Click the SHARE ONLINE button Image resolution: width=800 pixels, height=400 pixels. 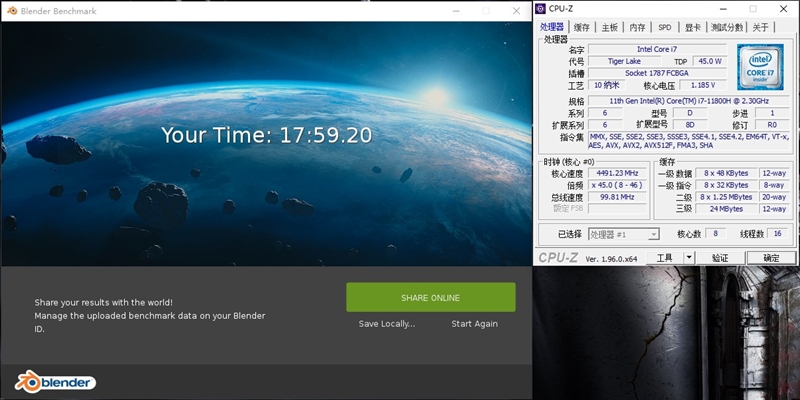coord(431,297)
